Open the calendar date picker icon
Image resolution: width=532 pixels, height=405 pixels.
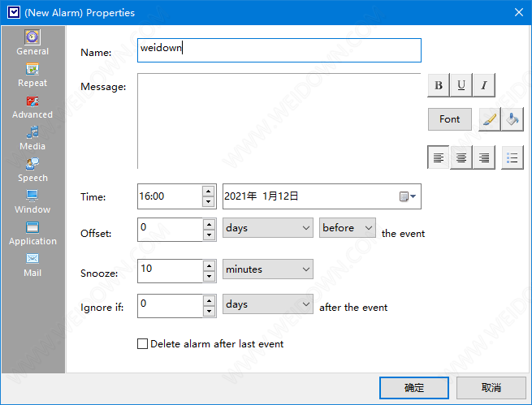tap(408, 196)
